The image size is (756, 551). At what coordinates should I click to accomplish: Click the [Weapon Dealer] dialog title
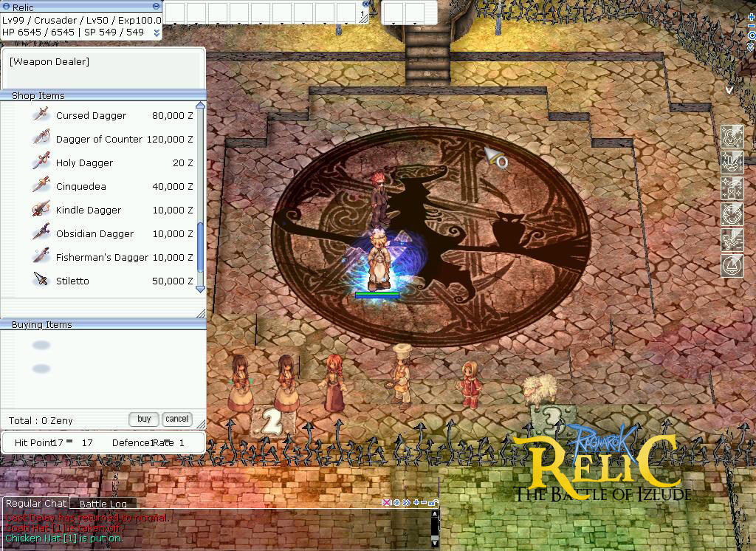coord(49,61)
